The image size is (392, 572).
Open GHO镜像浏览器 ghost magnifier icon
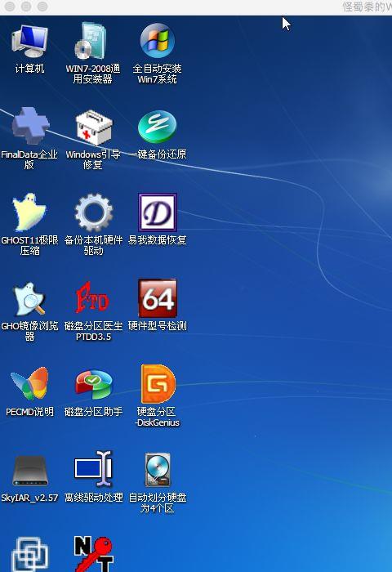tap(29, 298)
